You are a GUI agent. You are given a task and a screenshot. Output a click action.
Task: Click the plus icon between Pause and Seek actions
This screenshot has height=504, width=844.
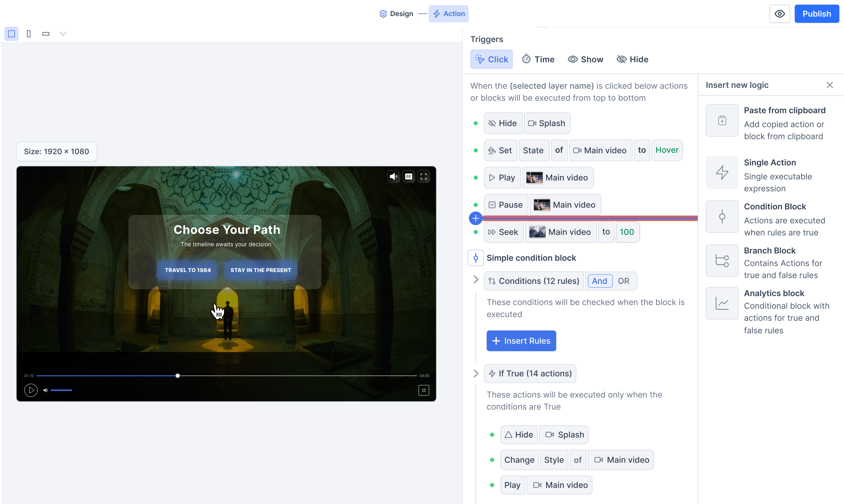(x=475, y=218)
